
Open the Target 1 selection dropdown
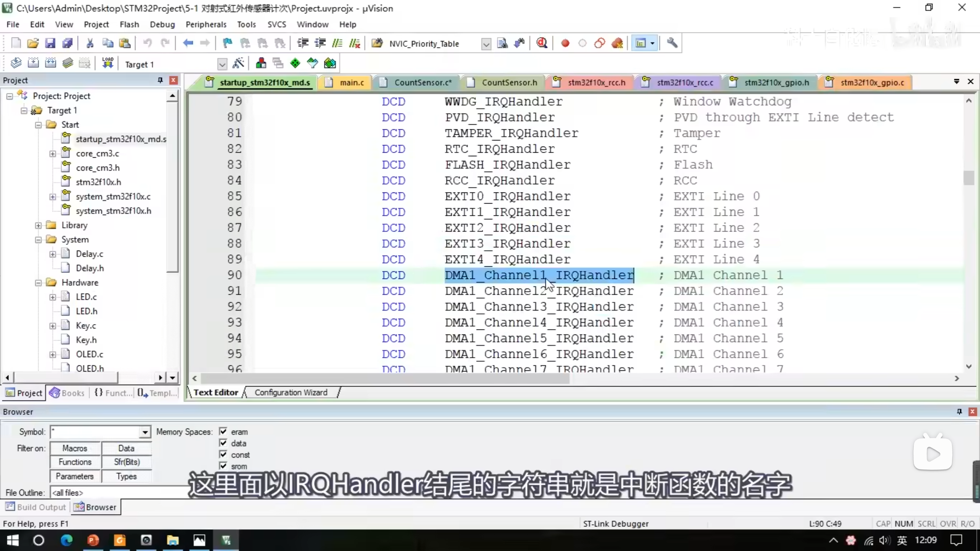point(222,64)
